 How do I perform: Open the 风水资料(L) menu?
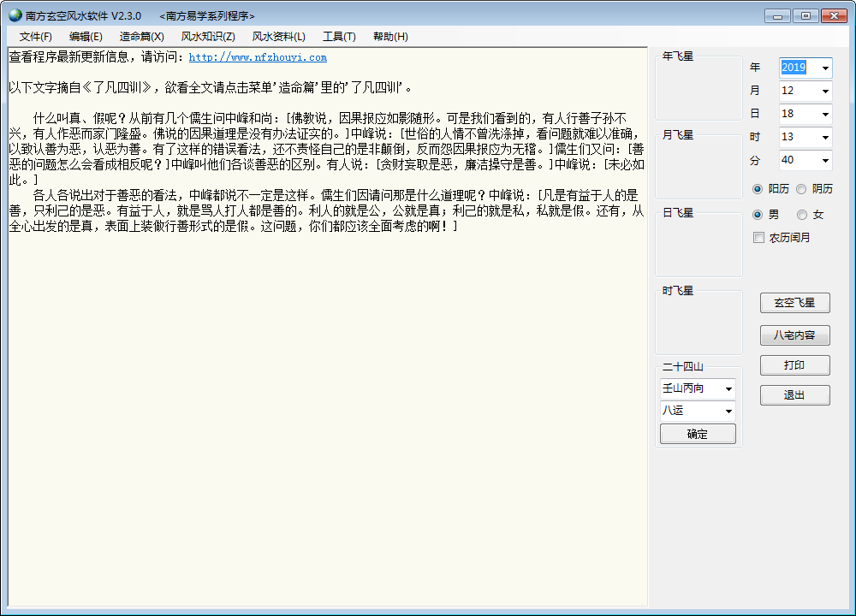click(x=278, y=37)
